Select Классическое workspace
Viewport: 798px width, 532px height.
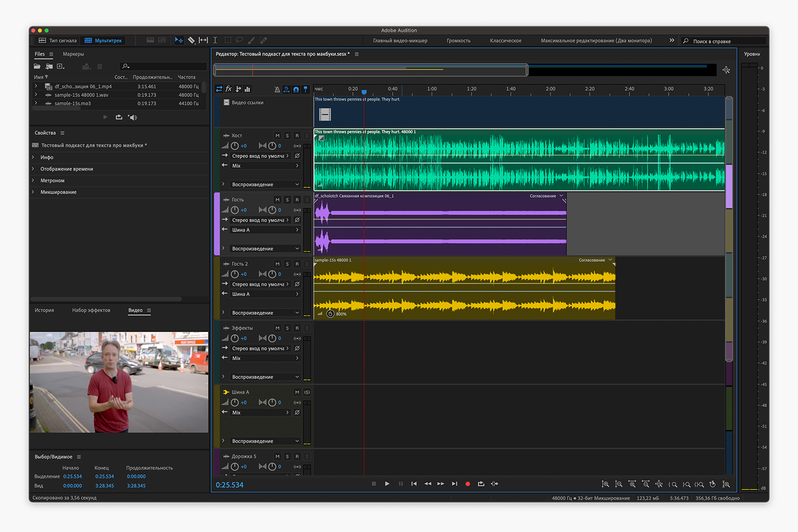(506, 41)
